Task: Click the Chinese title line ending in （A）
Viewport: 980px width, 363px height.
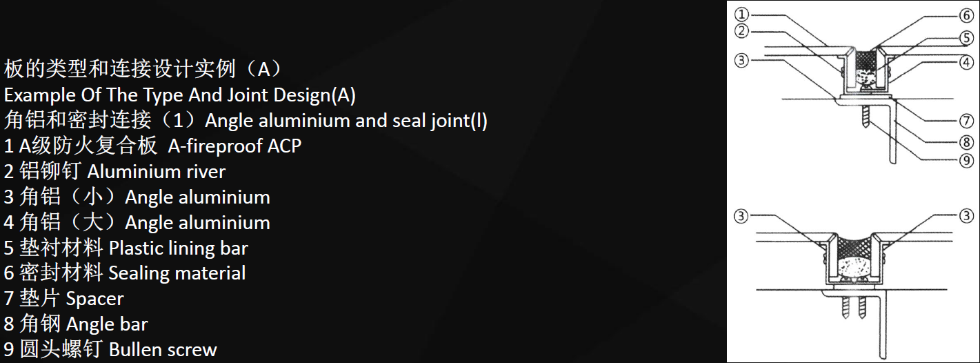Action: [x=142, y=69]
